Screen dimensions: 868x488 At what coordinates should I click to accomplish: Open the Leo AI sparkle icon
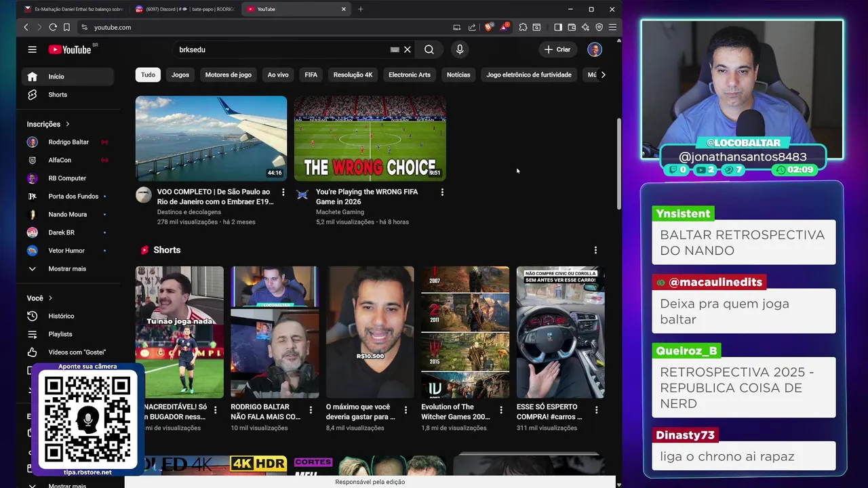tap(585, 27)
